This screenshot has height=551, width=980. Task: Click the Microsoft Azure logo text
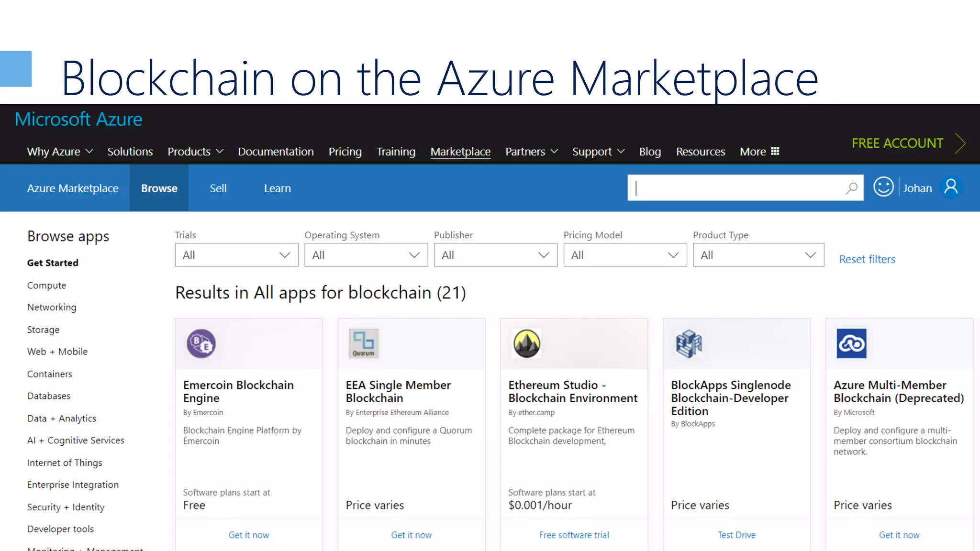pyautogui.click(x=78, y=119)
